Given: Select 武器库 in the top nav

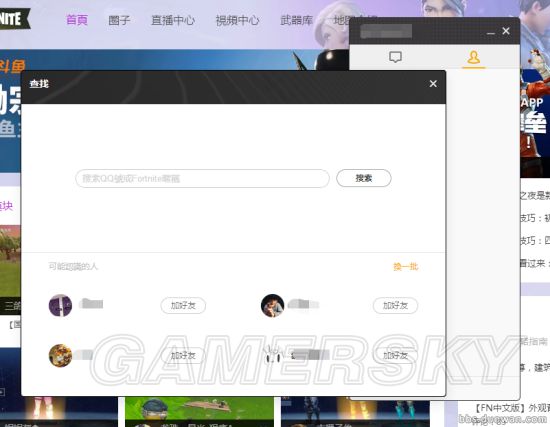Looking at the screenshot, I should tap(296, 20).
